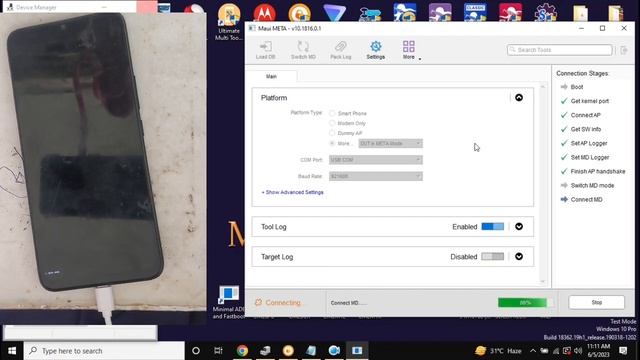Click the Windows Start button
The image size is (640, 360).
(x=12, y=351)
